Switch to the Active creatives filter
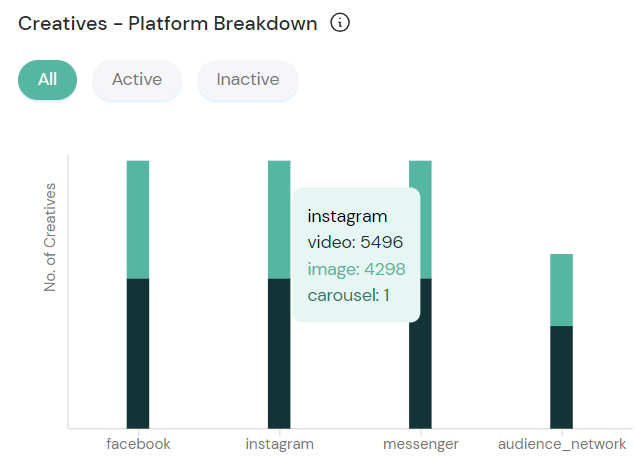This screenshot has height=465, width=644. coord(137,80)
